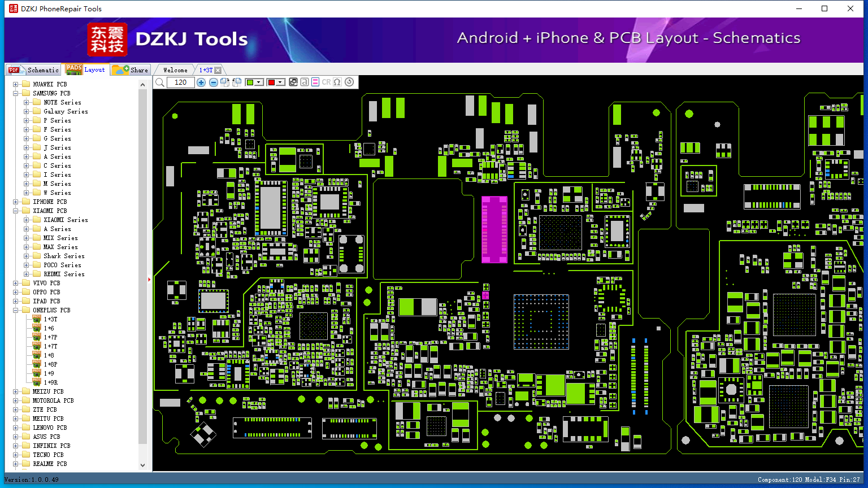This screenshot has width=868, height=488.
Task: Collapse side panel via red splitter arrow
Action: point(149,279)
